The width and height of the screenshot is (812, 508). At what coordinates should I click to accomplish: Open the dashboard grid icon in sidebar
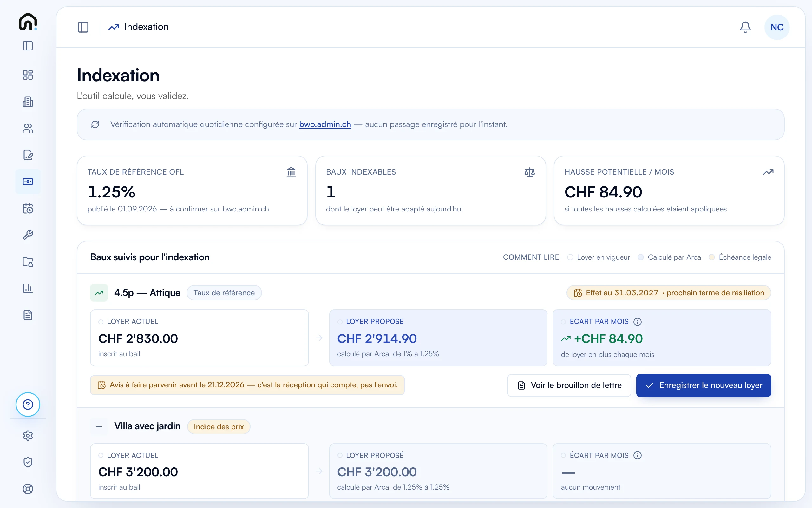[x=28, y=75]
